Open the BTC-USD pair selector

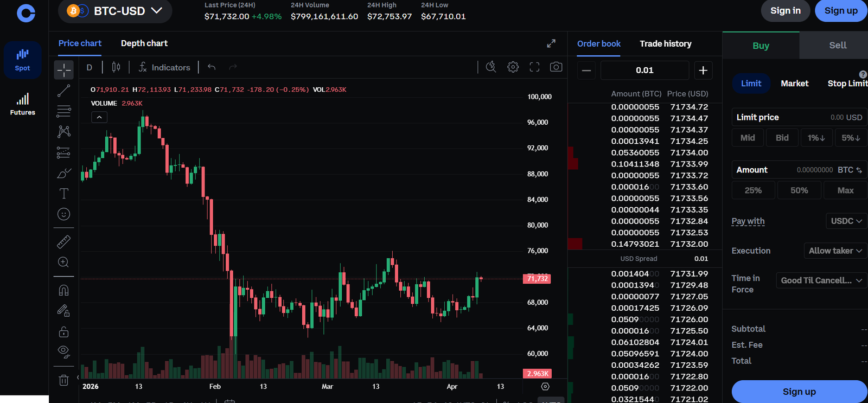pos(115,11)
